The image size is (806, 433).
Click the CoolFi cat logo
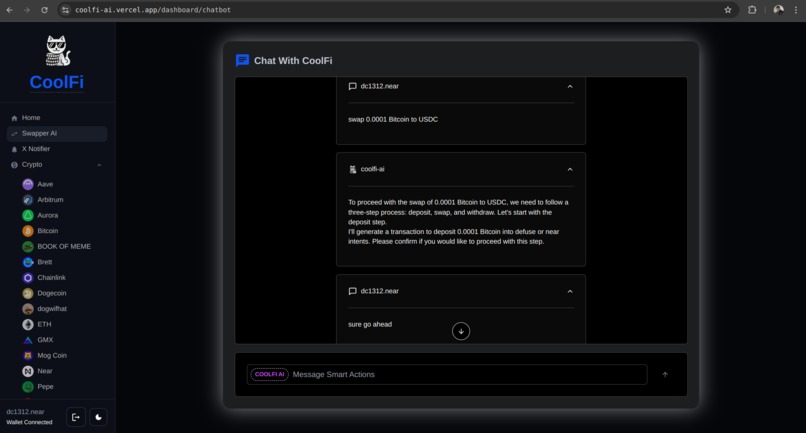58,50
